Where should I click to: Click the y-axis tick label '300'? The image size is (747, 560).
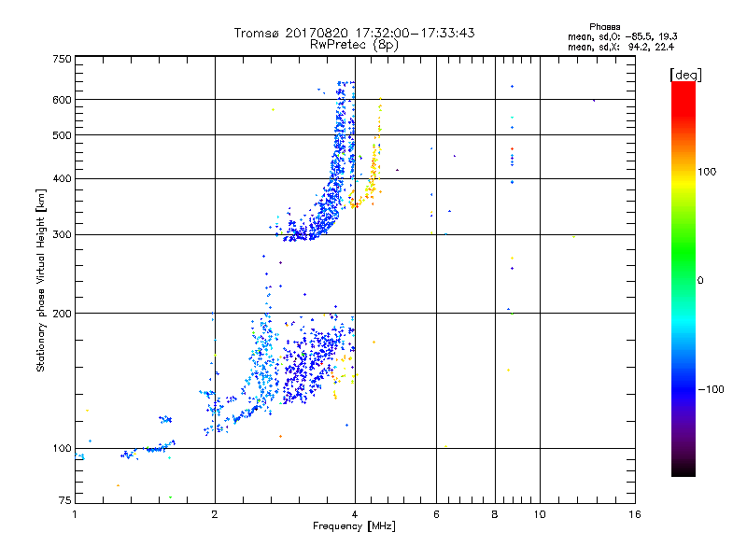[62, 235]
